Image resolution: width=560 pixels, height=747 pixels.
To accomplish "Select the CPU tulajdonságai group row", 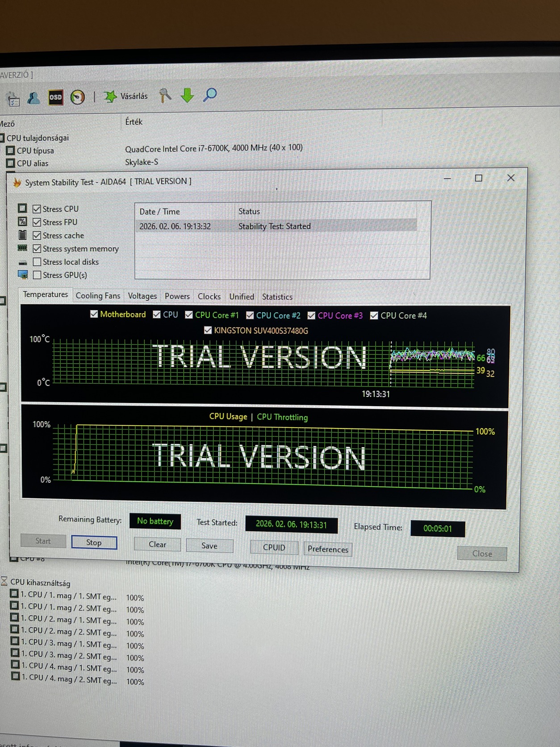I will click(x=35, y=138).
